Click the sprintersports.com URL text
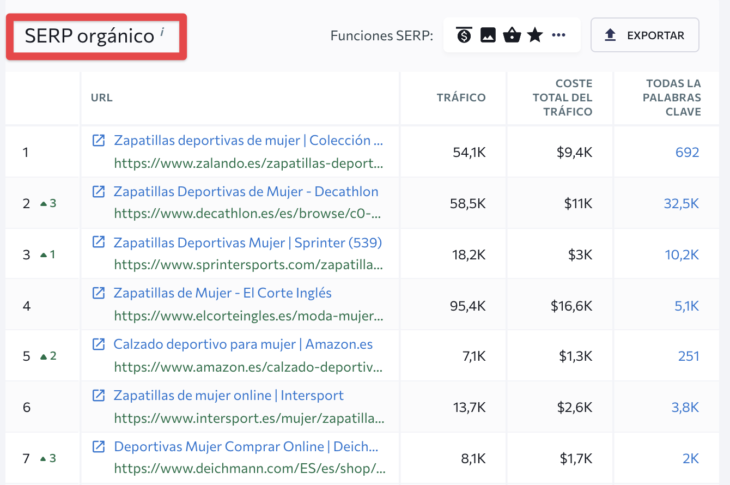The height and width of the screenshot is (485, 730). click(248, 264)
